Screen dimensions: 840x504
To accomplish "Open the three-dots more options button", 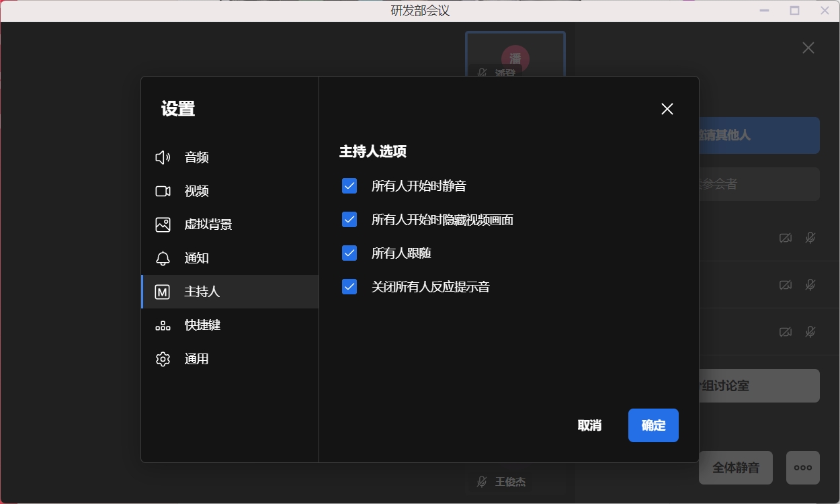I will [802, 468].
